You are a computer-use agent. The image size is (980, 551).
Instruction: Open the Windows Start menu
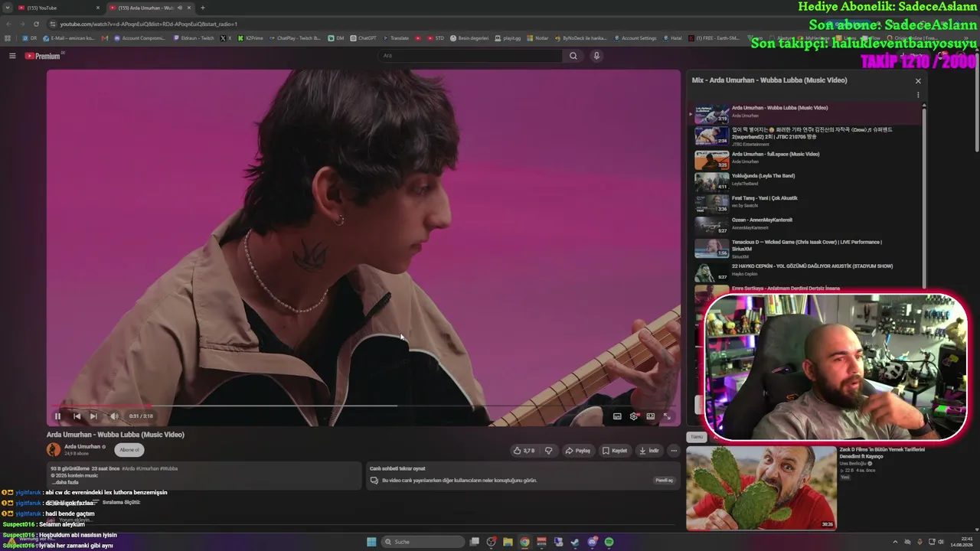371,542
